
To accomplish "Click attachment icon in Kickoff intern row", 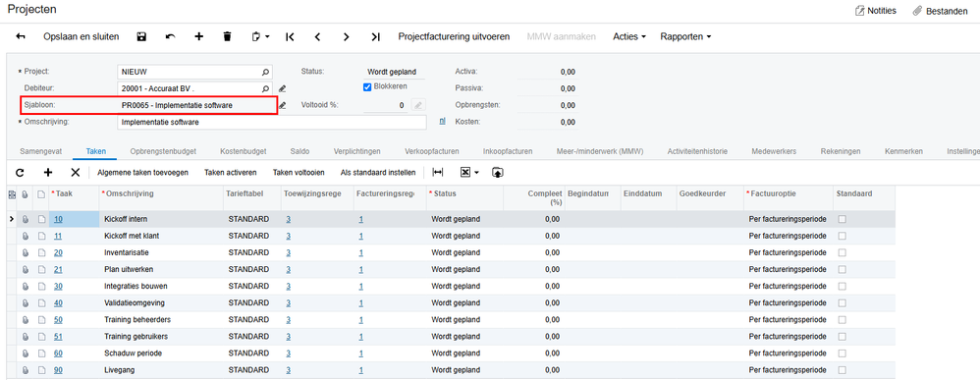I will click(26, 219).
